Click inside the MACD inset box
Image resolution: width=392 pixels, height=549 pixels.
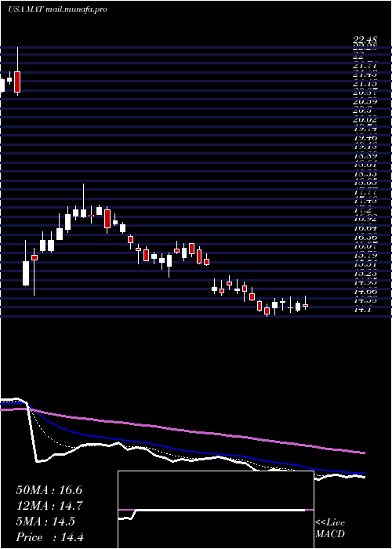pyautogui.click(x=216, y=510)
